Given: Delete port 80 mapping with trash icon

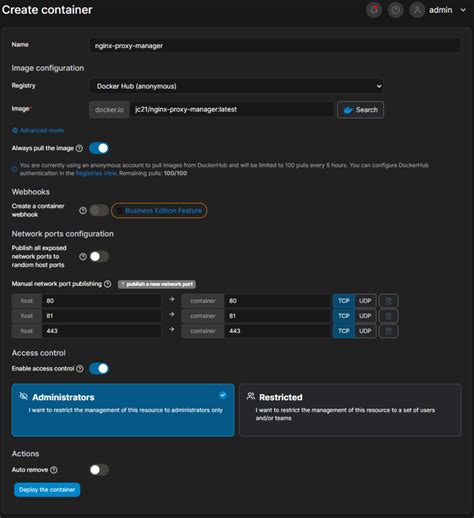Looking at the screenshot, I should (388, 301).
